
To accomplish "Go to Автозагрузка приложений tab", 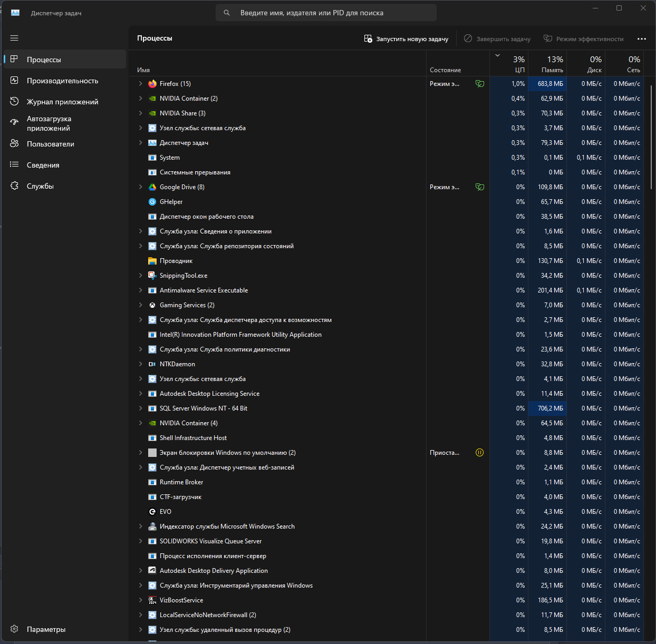I will 65,123.
